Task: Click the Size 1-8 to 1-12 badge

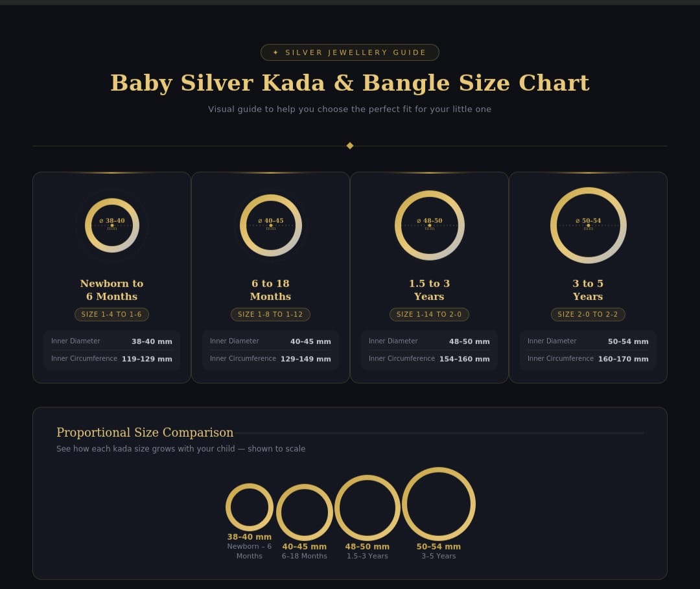Action: (x=270, y=314)
